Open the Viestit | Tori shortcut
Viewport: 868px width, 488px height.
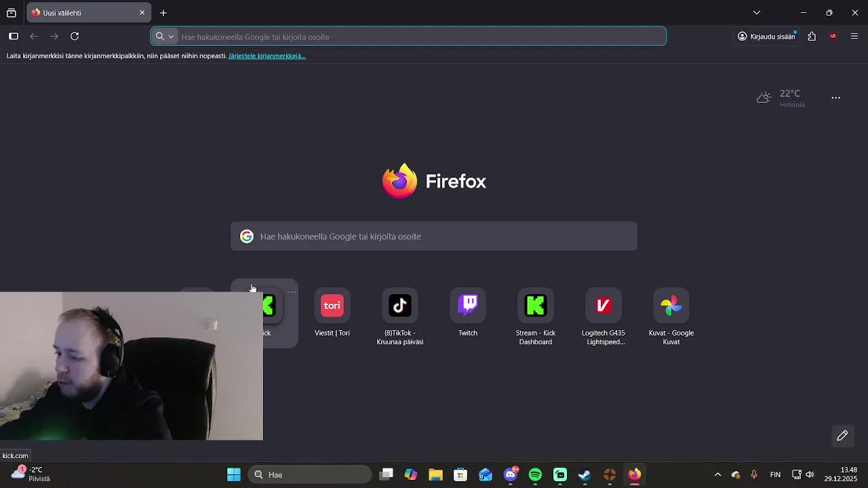point(332,313)
